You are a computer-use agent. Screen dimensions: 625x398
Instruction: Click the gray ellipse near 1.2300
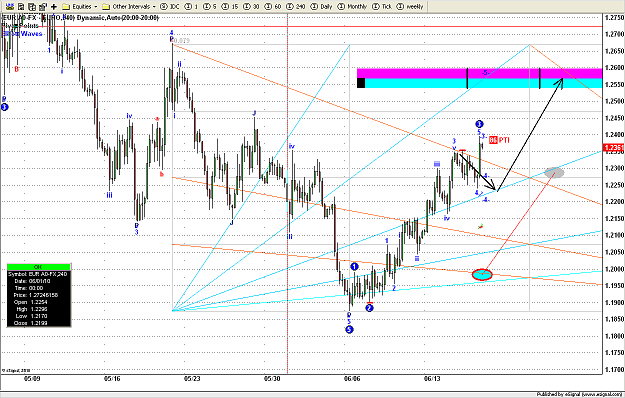click(554, 173)
